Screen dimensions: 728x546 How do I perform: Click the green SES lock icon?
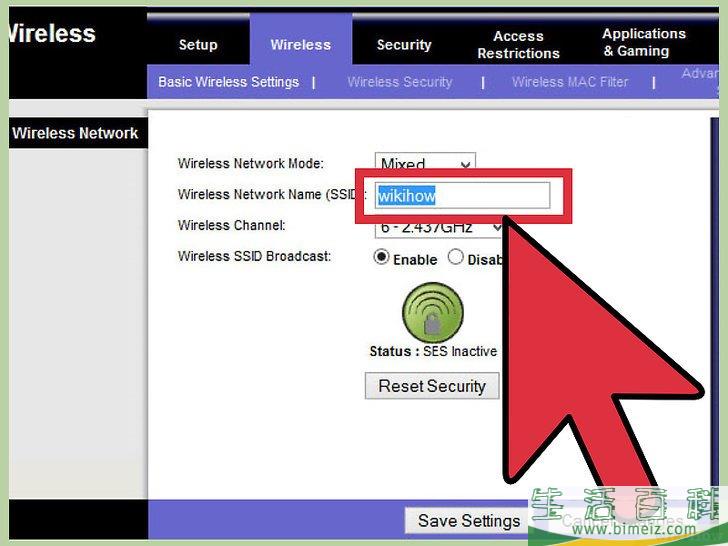(432, 313)
